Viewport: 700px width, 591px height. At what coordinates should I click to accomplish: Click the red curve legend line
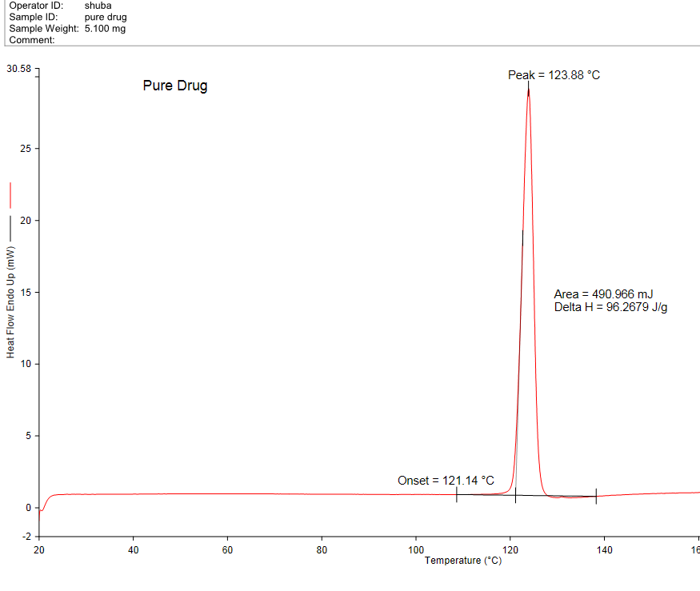[x=10, y=194]
